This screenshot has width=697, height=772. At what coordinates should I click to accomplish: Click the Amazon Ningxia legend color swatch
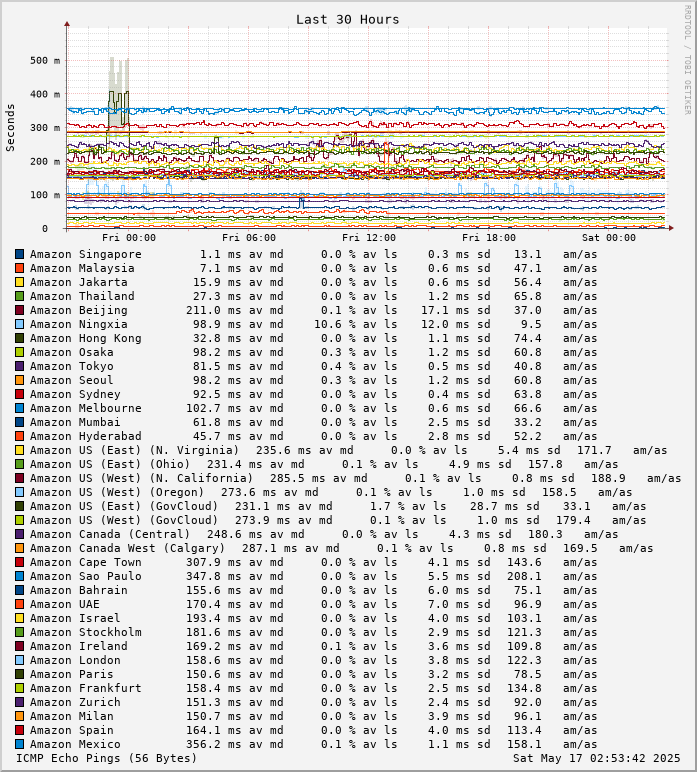pyautogui.click(x=19, y=324)
